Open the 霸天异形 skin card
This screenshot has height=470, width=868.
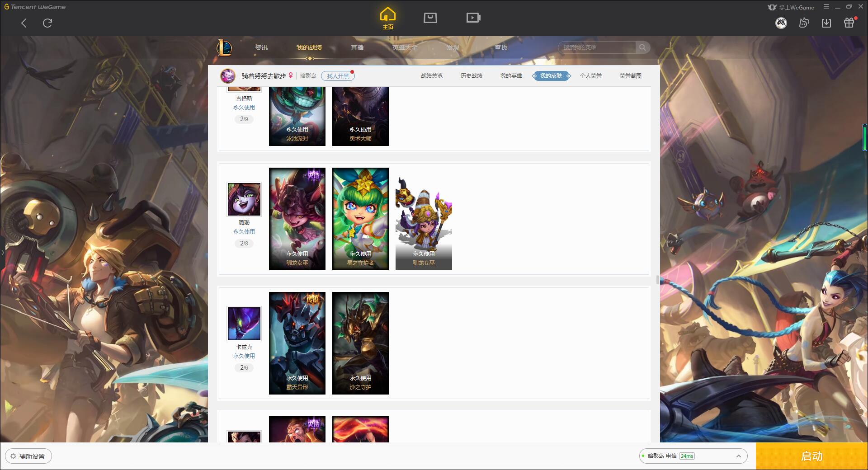tap(297, 343)
